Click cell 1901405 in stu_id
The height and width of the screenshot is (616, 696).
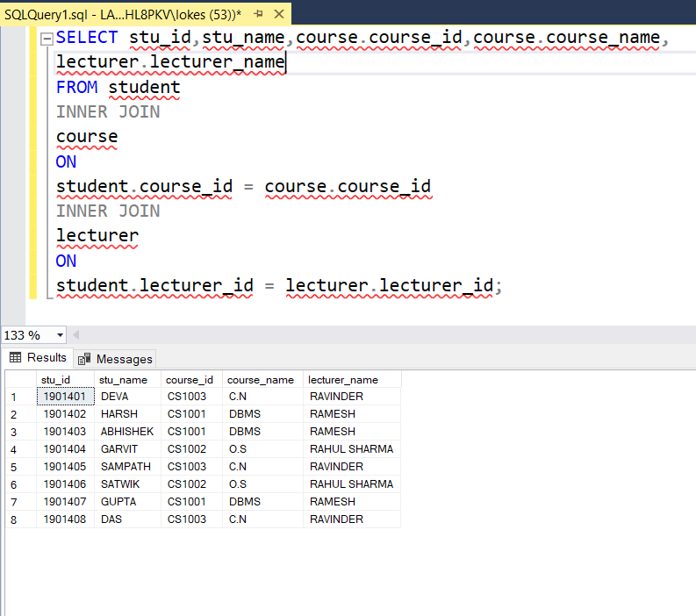coord(65,467)
